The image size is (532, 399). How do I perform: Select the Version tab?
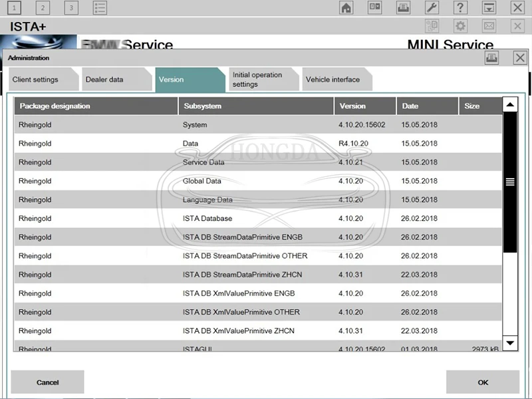click(x=190, y=79)
